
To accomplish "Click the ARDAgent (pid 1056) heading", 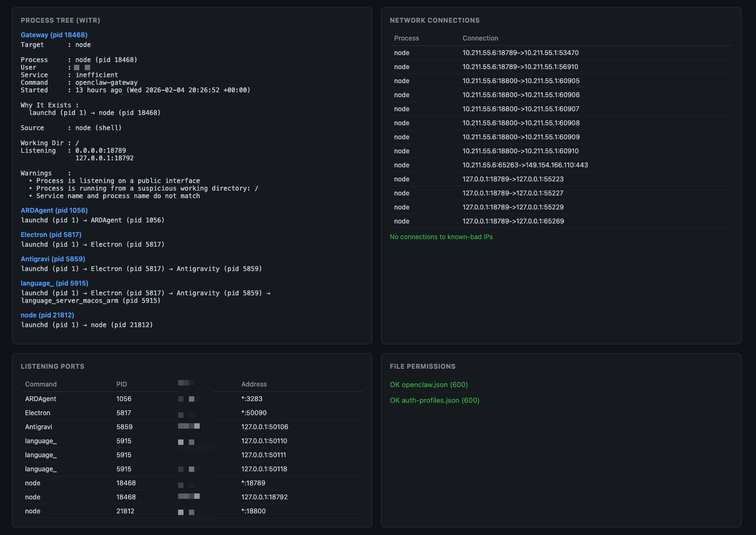I will click(x=54, y=211).
